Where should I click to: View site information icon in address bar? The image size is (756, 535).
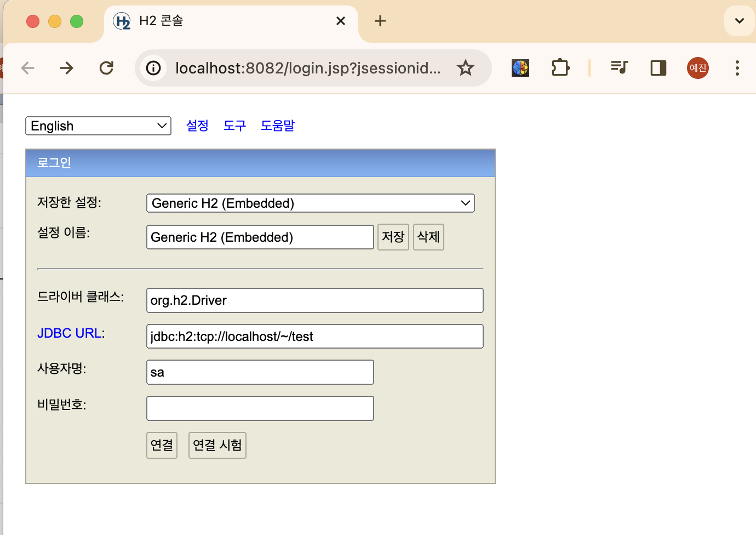153,68
